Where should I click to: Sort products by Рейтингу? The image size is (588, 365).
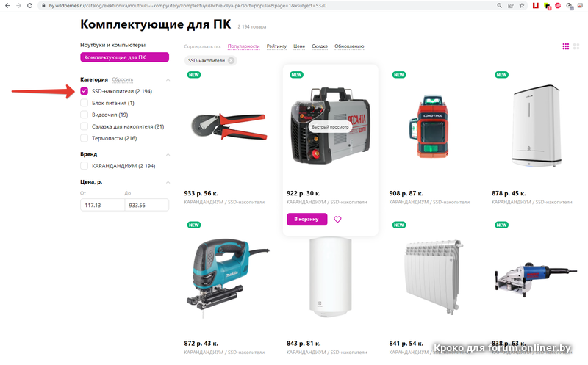(x=276, y=46)
